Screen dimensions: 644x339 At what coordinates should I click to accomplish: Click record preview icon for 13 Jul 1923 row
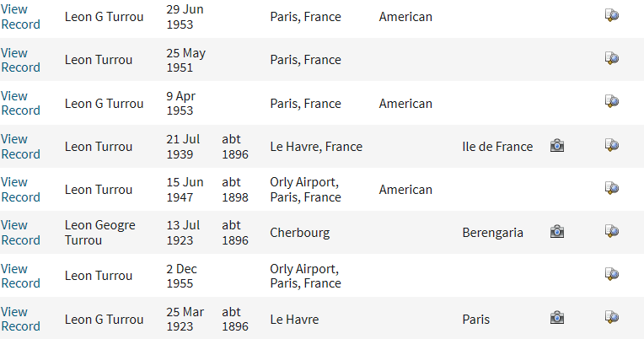click(x=612, y=231)
